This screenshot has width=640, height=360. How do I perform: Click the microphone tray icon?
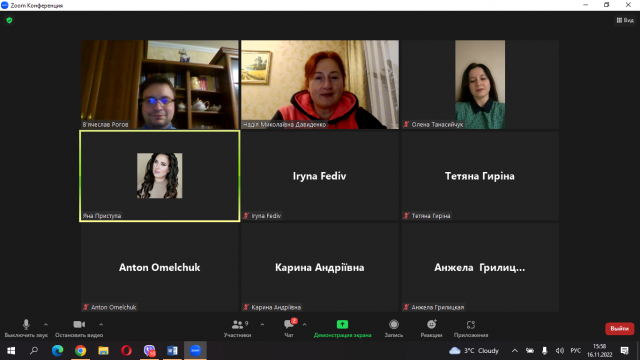click(544, 351)
